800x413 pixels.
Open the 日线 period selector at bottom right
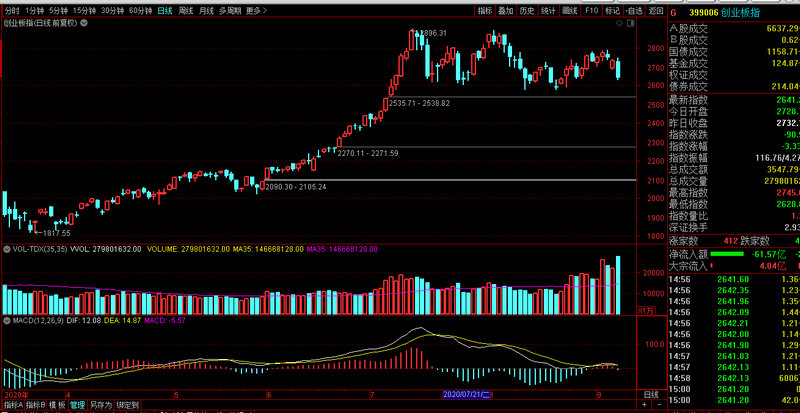651,395
